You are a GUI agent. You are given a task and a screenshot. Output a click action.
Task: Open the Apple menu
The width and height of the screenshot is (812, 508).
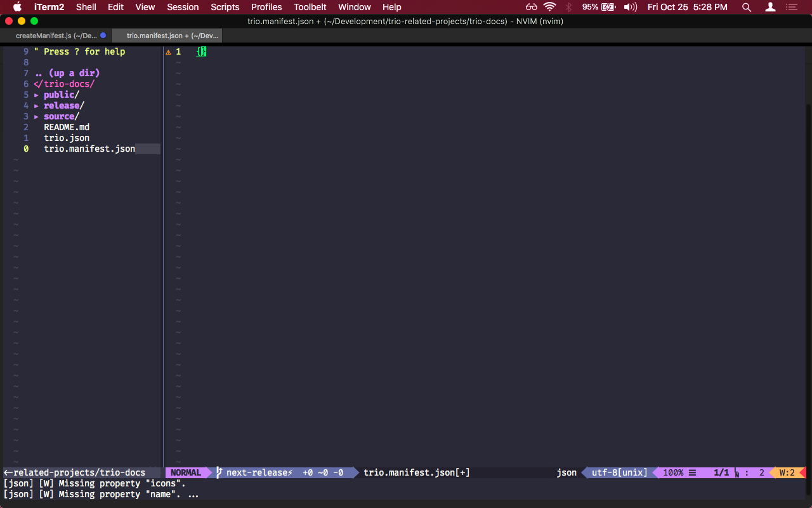[17, 7]
